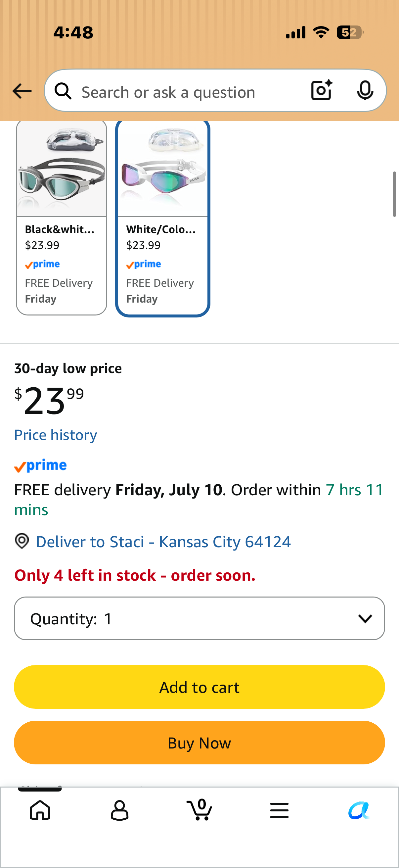Open the Alexa assistant icon
The image size is (399, 868).
coord(359,810)
